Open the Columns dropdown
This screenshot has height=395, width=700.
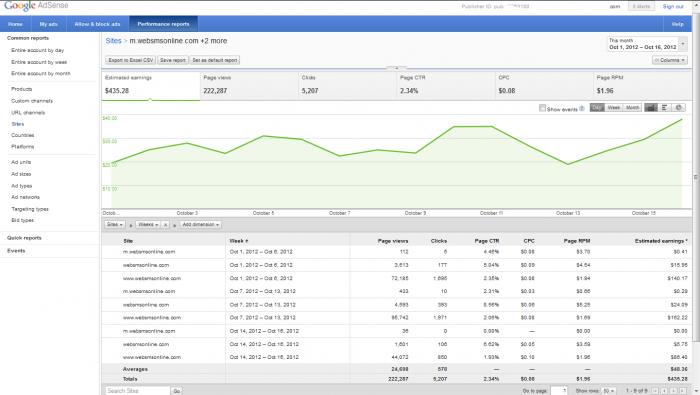(670, 60)
